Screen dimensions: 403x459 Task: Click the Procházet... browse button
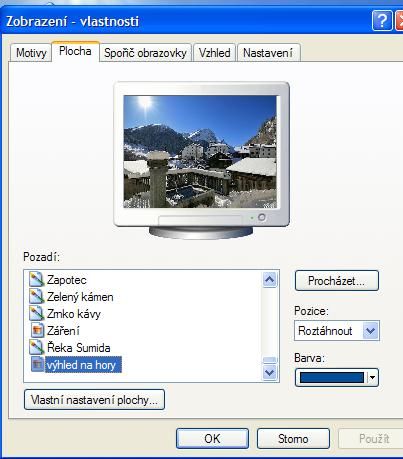click(x=337, y=281)
